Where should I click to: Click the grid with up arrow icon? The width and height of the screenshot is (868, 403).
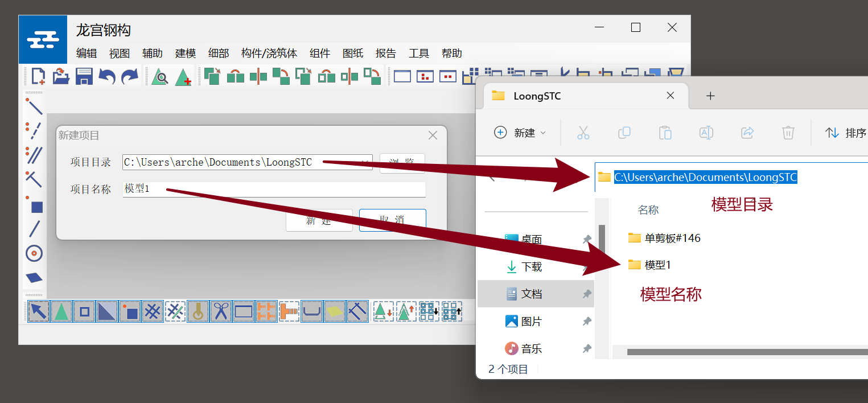451,311
